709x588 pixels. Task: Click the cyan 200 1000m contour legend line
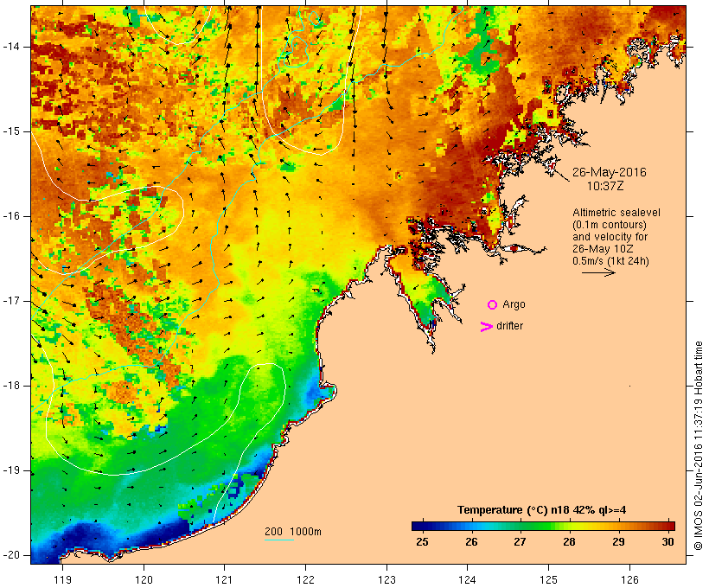(279, 540)
